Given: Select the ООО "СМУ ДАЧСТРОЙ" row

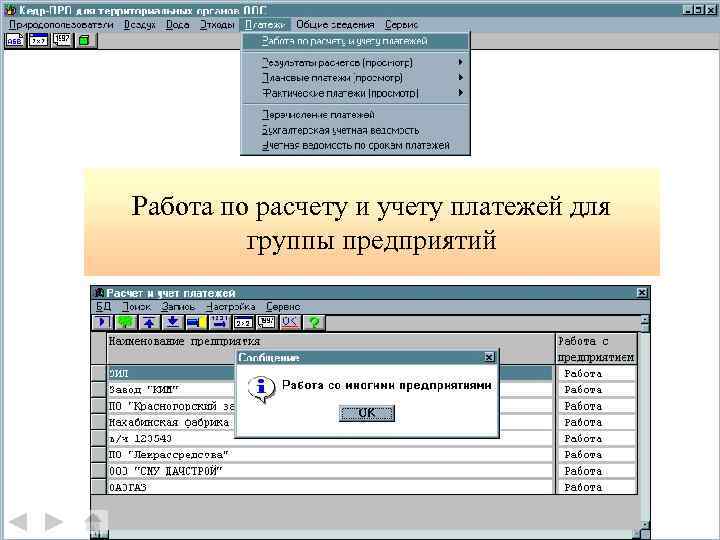Looking at the screenshot, I should [x=330, y=471].
